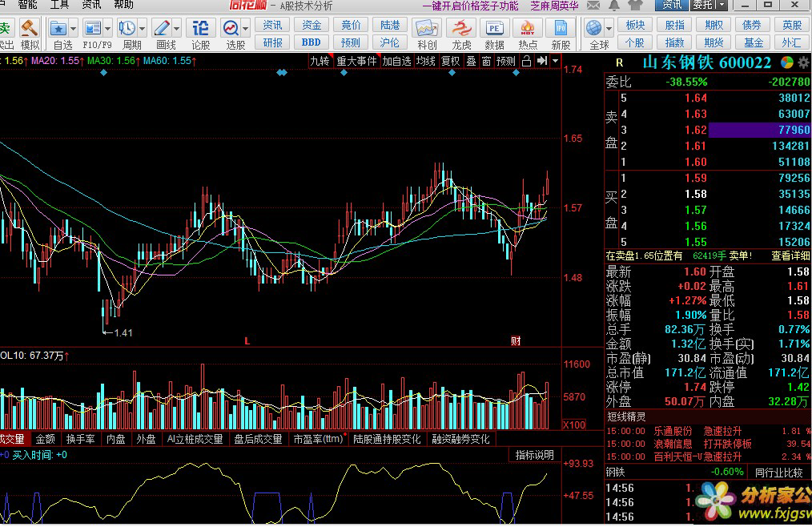Open the 选股 stock screener icon
This screenshot has width=812, height=527.
coord(231,28)
